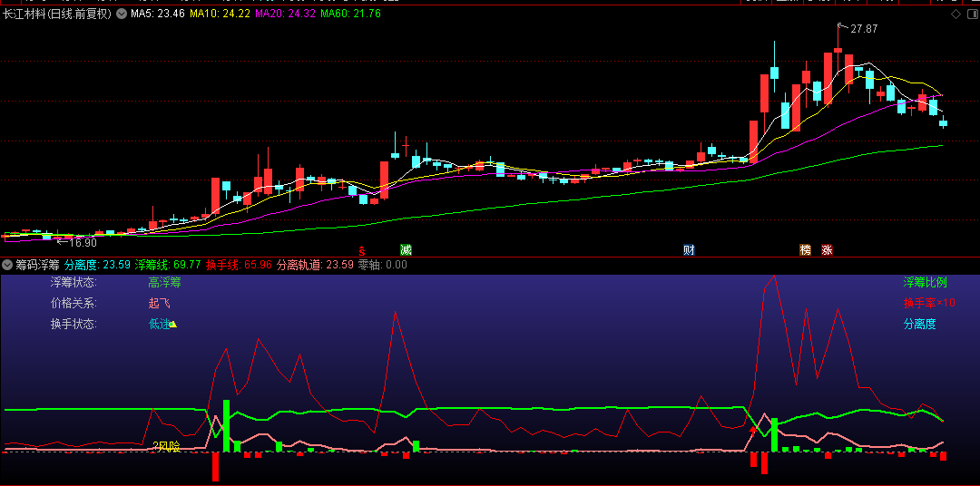
Task: Expand the 筹码浮筹 indicator panel dropdown
Action: point(7,265)
